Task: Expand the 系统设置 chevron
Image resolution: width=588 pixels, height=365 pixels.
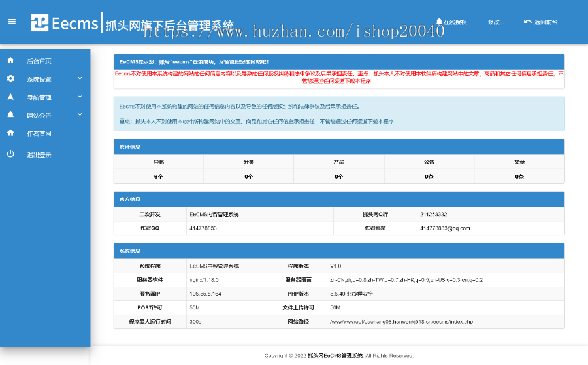Action: pos(80,78)
